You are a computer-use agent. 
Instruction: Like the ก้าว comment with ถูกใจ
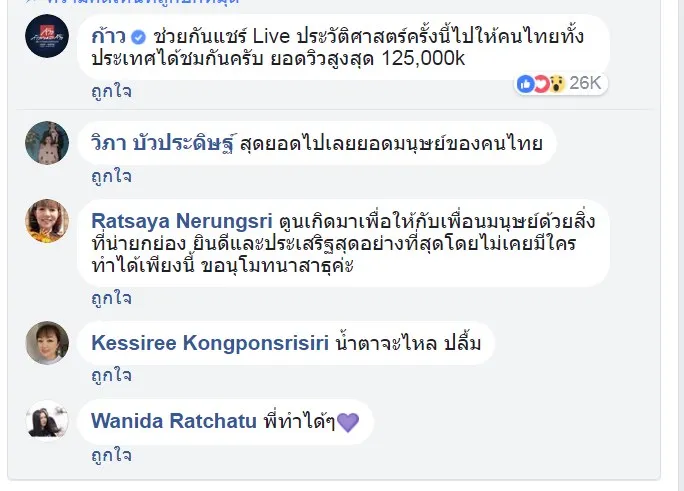[111, 92]
